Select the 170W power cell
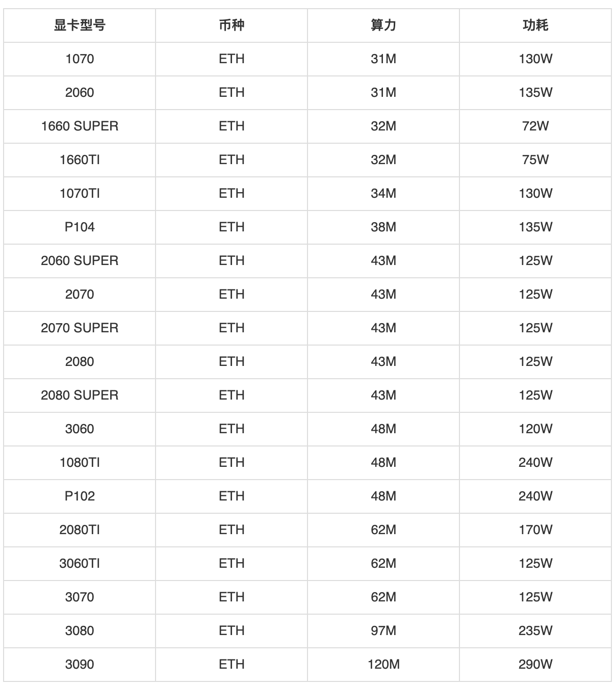 coord(535,530)
